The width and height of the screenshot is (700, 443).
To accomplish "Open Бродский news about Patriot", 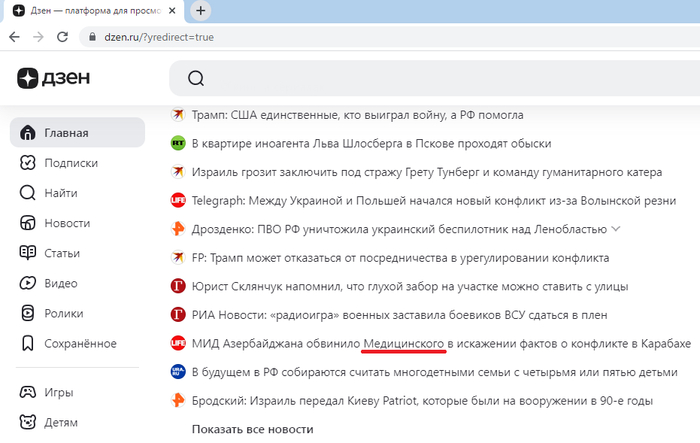I will 422,401.
